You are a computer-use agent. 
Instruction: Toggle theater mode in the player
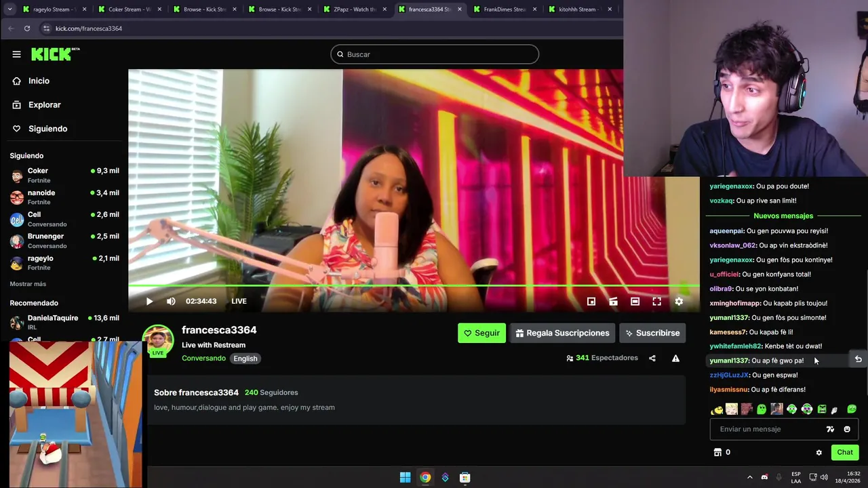(x=635, y=302)
